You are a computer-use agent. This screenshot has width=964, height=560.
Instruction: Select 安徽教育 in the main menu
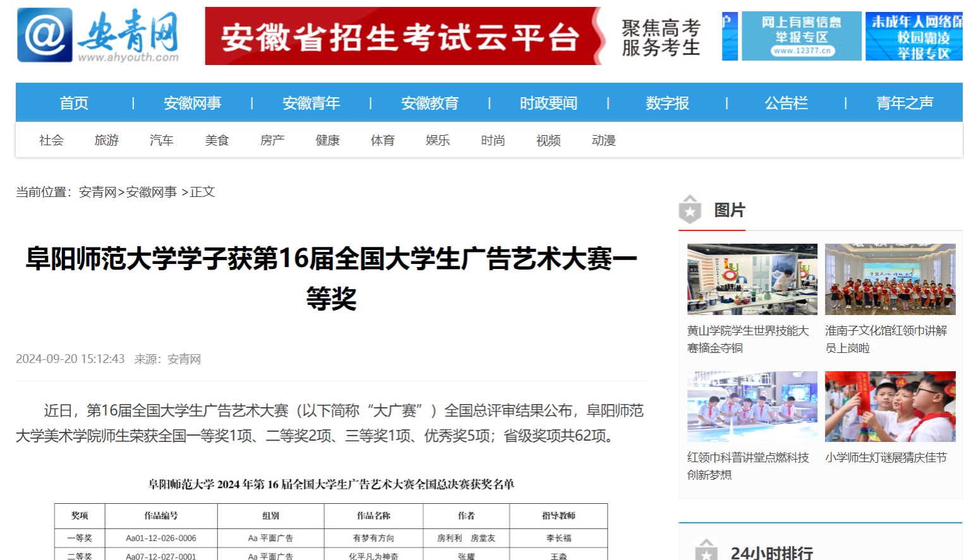(430, 103)
